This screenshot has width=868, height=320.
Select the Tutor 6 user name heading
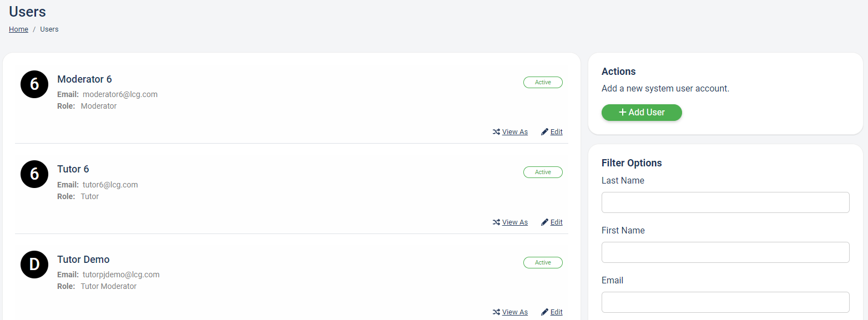[x=73, y=169]
